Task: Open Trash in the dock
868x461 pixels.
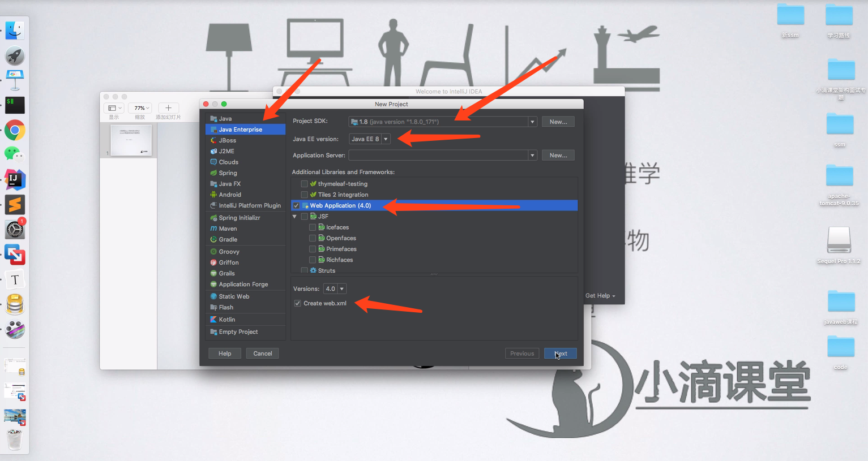Action: coord(15,440)
